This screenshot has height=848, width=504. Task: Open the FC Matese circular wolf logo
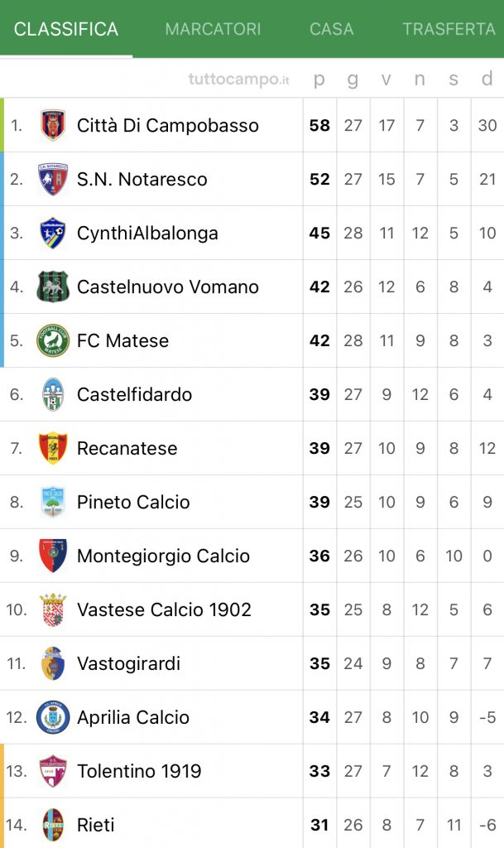click(53, 340)
